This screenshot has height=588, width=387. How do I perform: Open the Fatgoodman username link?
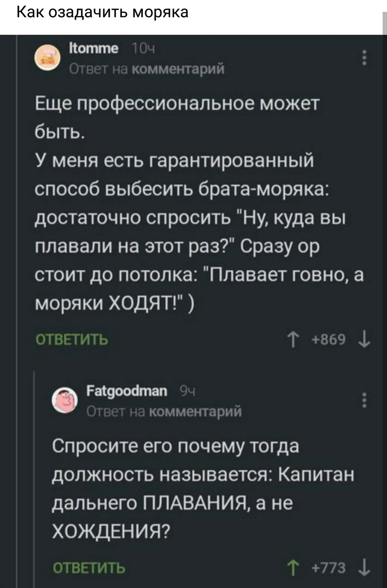click(x=127, y=391)
